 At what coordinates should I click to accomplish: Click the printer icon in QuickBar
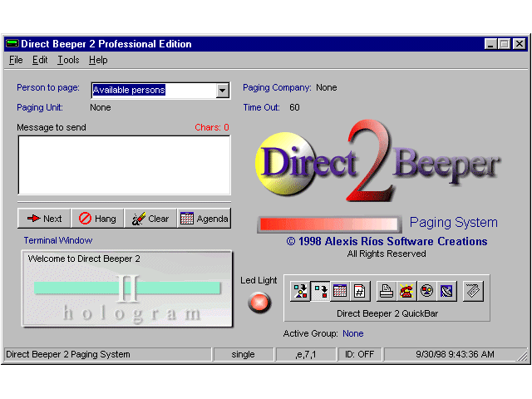point(387,291)
